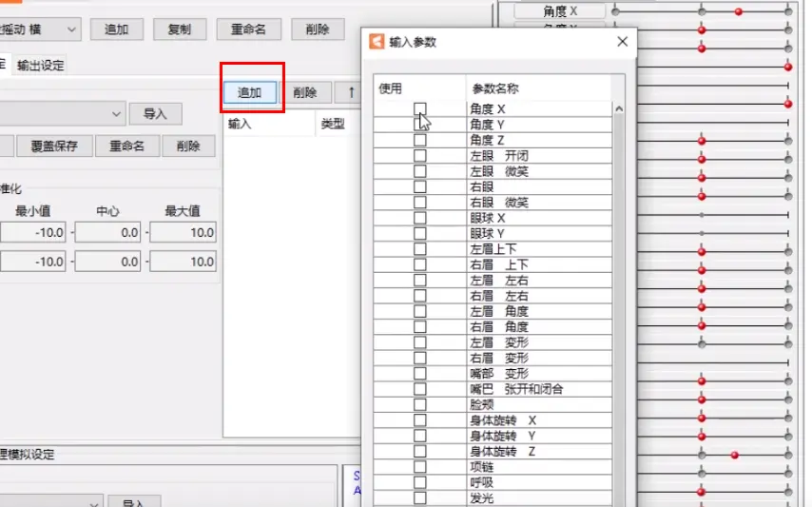Click the 复制 button

click(179, 29)
